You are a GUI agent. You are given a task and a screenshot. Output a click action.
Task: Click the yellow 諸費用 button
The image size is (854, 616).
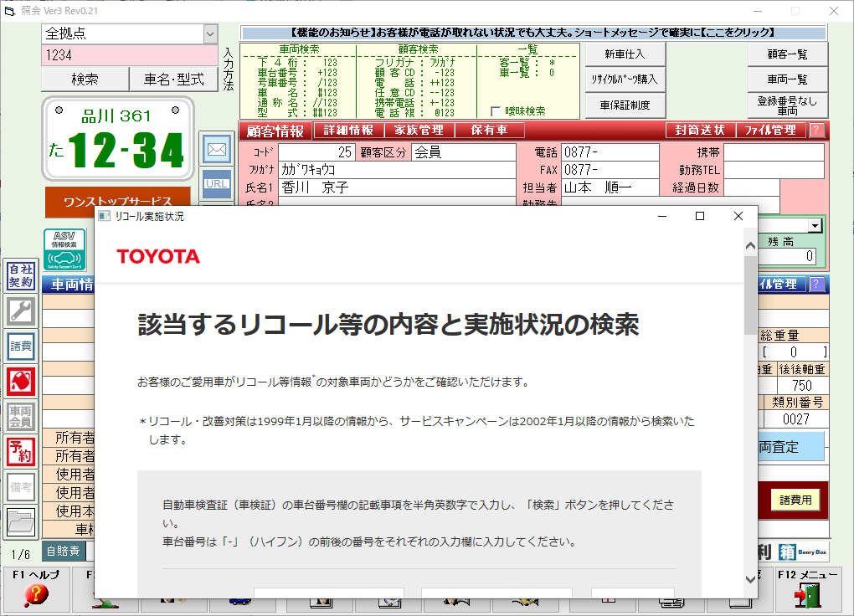point(795,500)
